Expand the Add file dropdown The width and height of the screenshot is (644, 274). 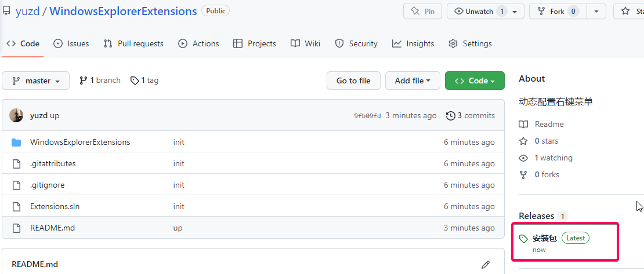point(413,81)
